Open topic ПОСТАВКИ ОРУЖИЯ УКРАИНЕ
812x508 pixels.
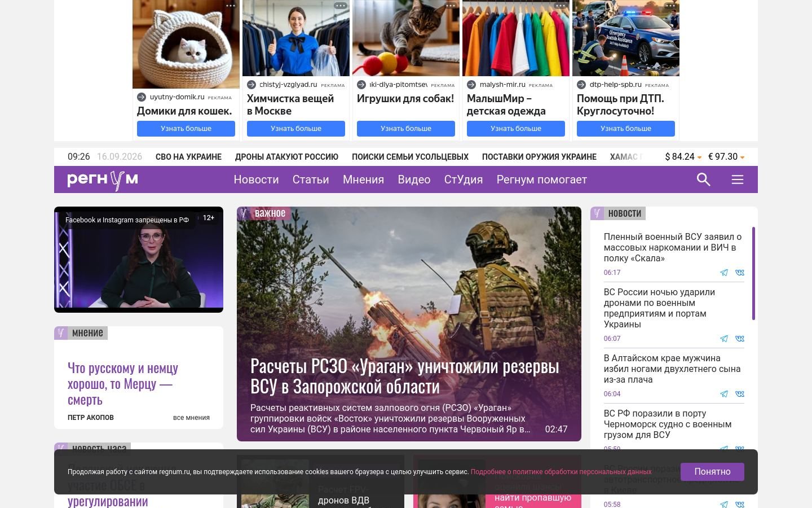(539, 157)
